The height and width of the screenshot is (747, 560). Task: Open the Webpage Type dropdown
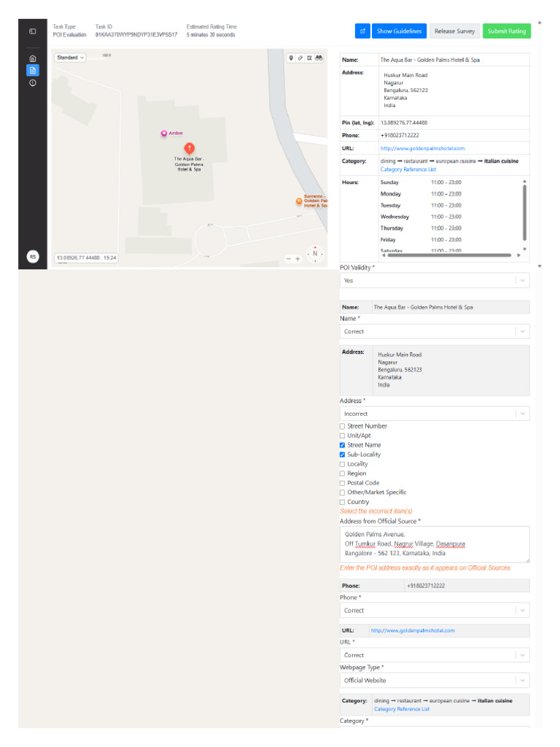coord(435,681)
